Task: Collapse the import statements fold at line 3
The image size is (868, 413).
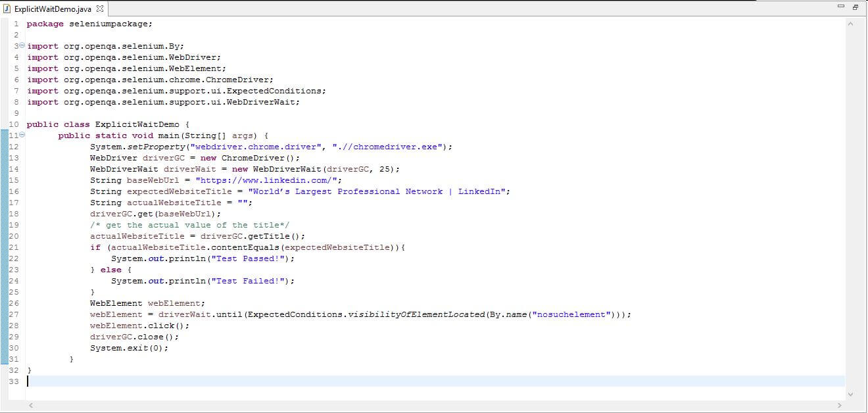Action: tap(22, 46)
